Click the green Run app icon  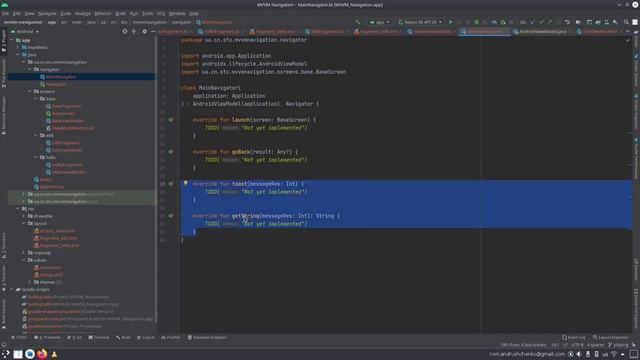click(451, 22)
